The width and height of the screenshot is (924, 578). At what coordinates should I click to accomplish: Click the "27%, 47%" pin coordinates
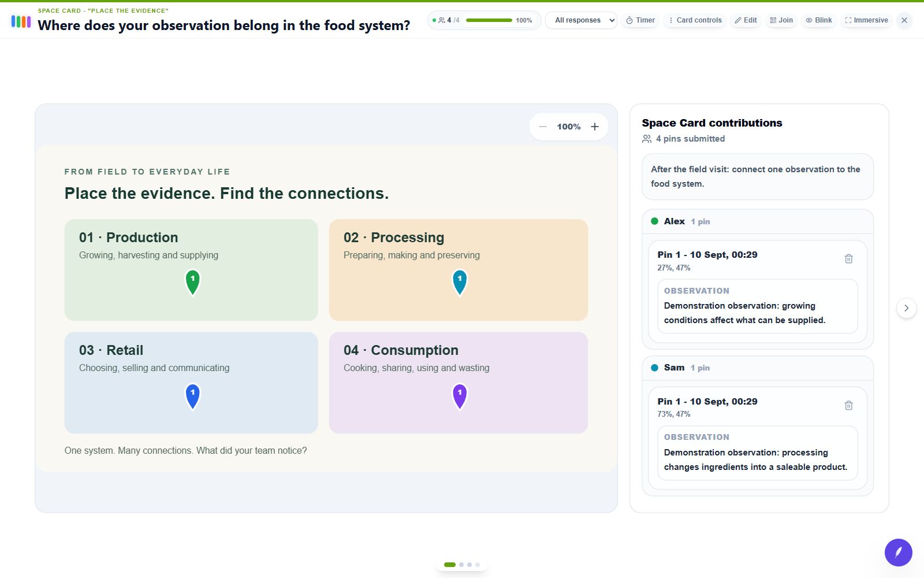(674, 268)
